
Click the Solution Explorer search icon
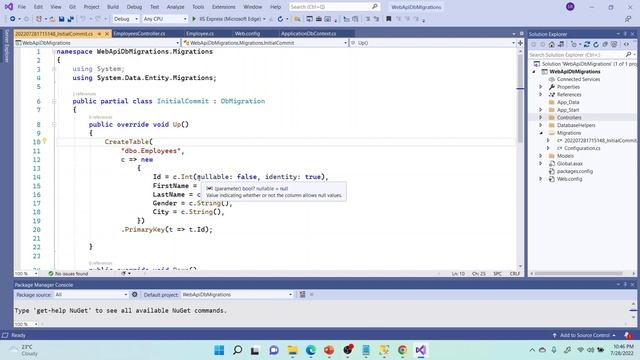(x=628, y=55)
